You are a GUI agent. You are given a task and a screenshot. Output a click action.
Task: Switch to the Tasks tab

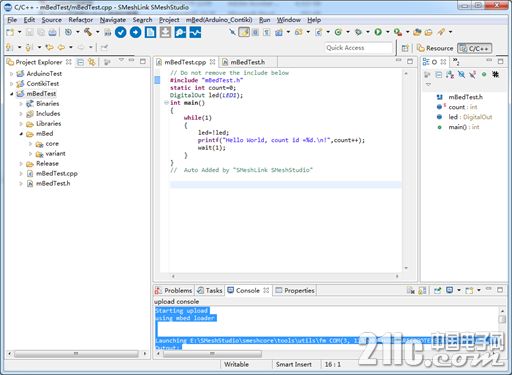210,290
